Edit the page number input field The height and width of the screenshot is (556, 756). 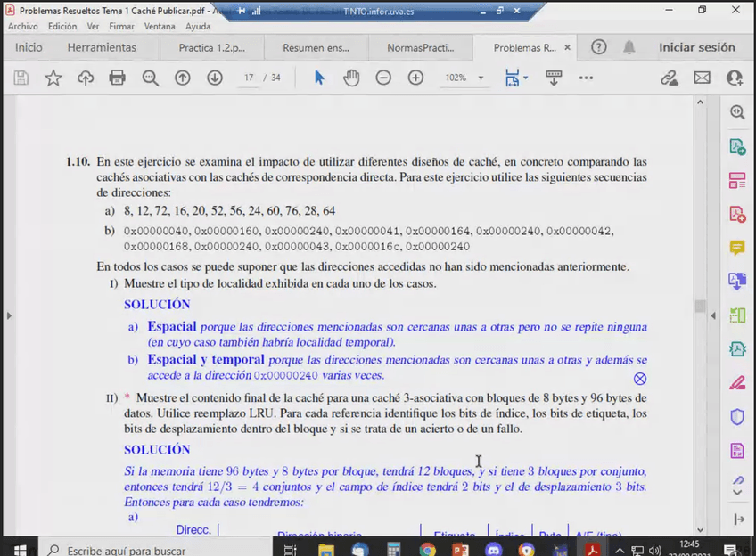(248, 78)
